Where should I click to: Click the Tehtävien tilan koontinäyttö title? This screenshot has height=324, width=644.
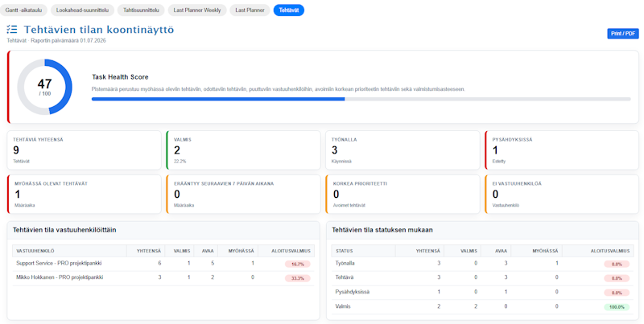99,30
